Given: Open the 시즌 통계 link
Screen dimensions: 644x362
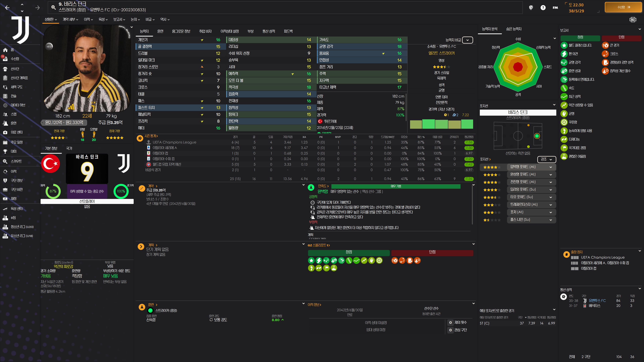Looking at the screenshot, I should tap(151, 136).
